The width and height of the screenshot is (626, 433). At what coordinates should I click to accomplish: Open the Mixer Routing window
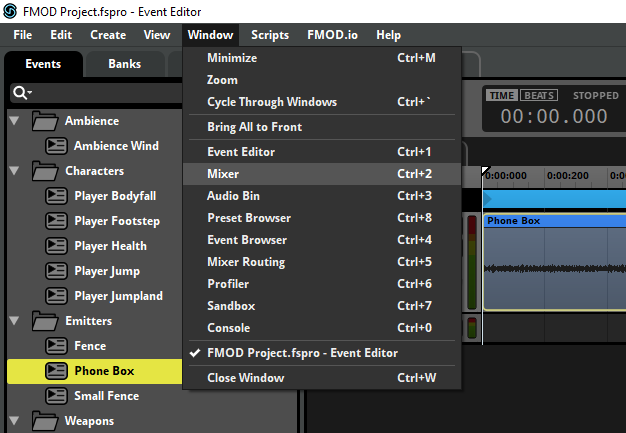pos(322,262)
